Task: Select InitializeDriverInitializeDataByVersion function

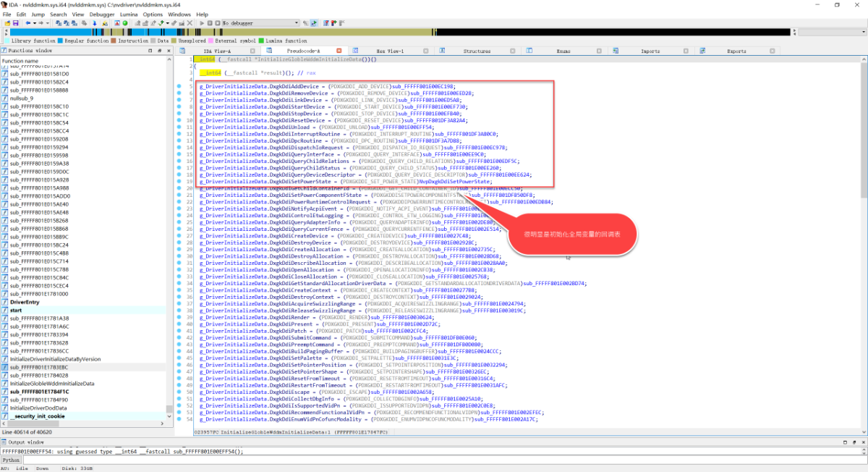Action: [x=55, y=359]
